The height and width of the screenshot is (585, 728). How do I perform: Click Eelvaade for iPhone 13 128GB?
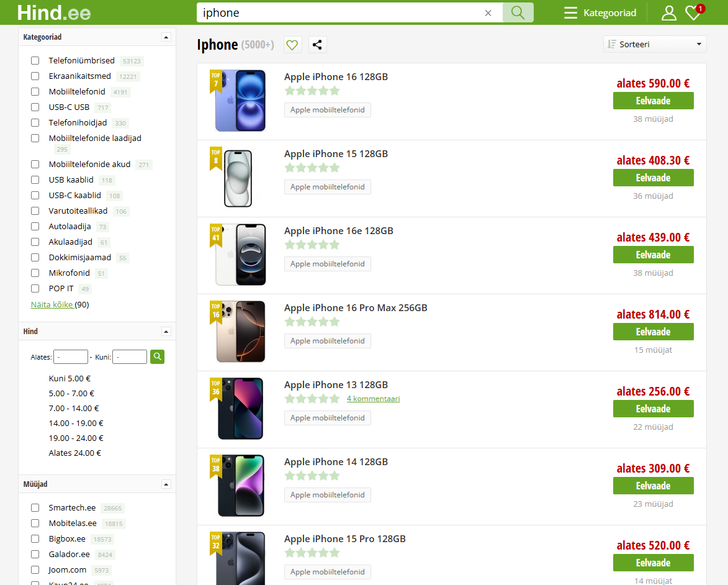654,409
